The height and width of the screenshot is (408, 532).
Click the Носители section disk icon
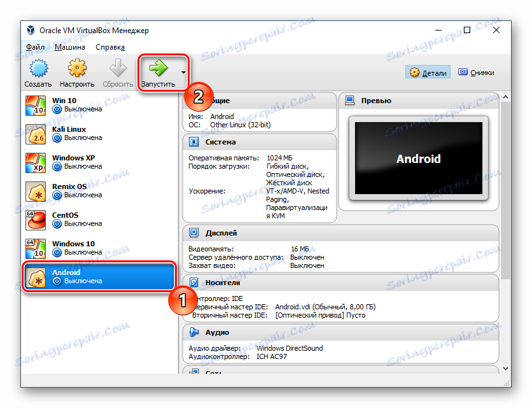click(193, 283)
